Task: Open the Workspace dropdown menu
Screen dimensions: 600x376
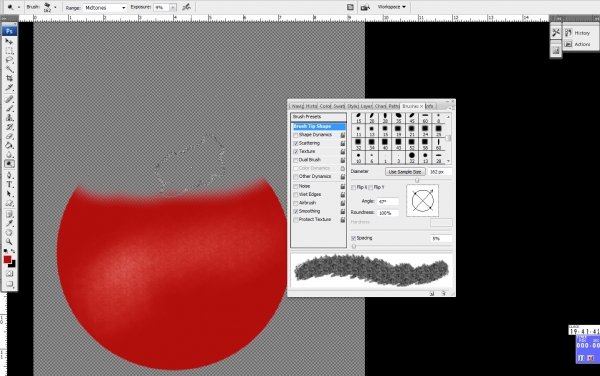Action: [x=391, y=7]
